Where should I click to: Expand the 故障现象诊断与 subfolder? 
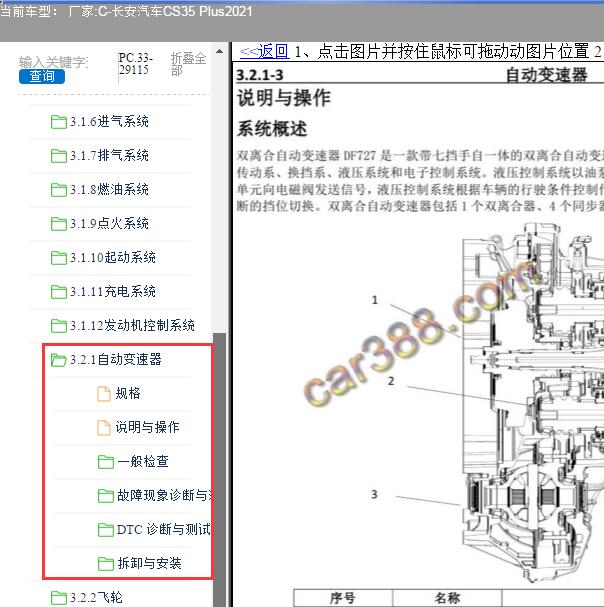[x=165, y=496]
